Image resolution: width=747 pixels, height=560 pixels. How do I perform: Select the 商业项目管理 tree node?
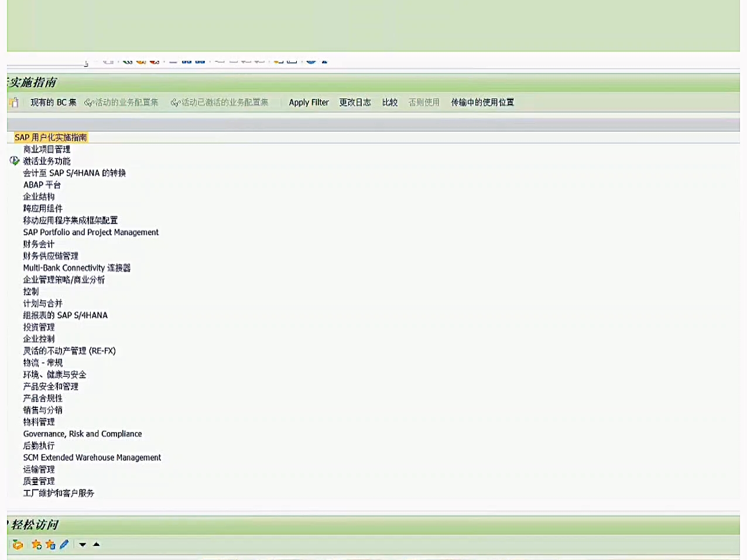click(x=47, y=149)
